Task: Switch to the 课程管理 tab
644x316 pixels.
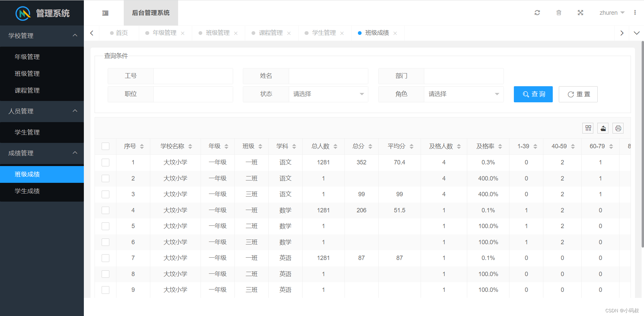Action: (271, 33)
